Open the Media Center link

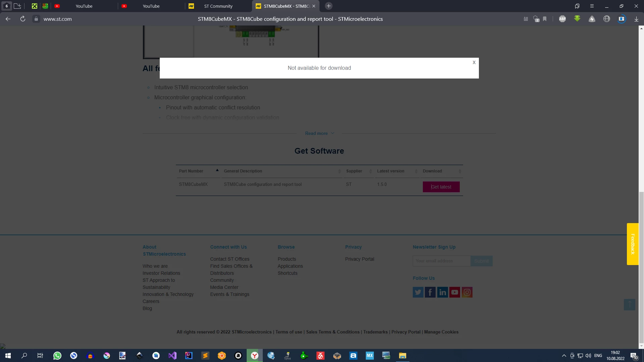click(x=224, y=287)
